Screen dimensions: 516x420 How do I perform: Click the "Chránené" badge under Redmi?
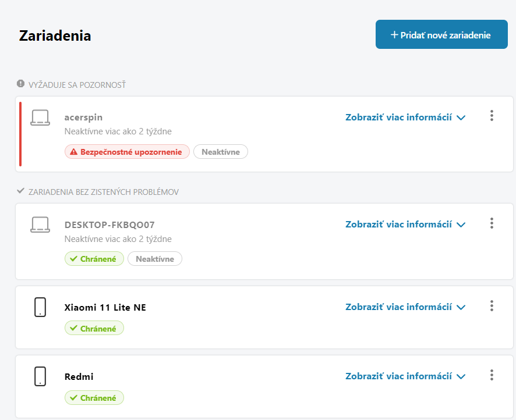coord(94,398)
